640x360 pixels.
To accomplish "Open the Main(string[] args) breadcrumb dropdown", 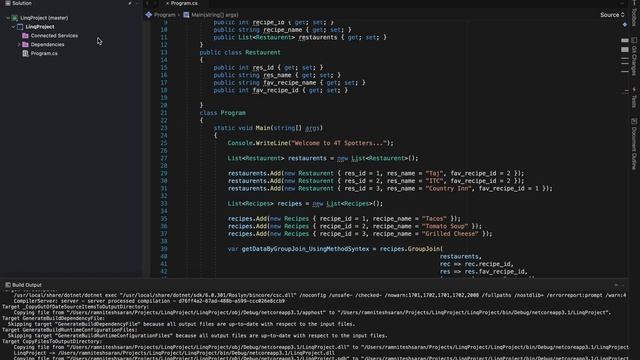I will [215, 15].
